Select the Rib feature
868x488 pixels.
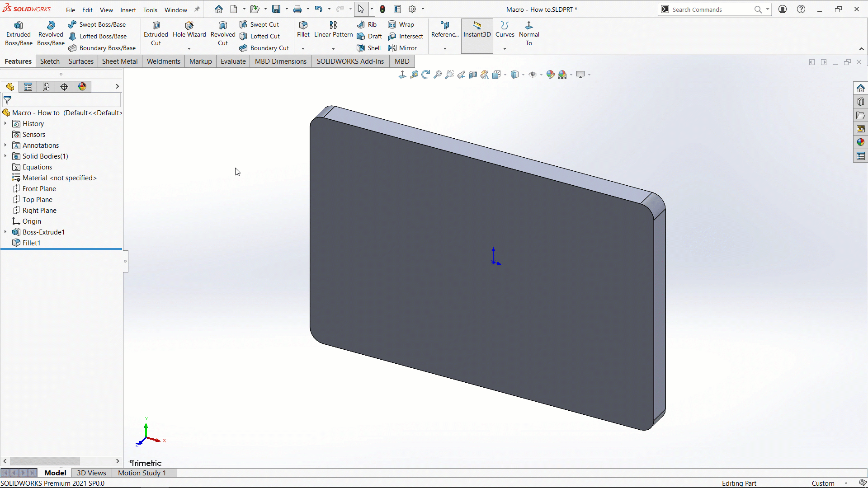pyautogui.click(x=367, y=24)
